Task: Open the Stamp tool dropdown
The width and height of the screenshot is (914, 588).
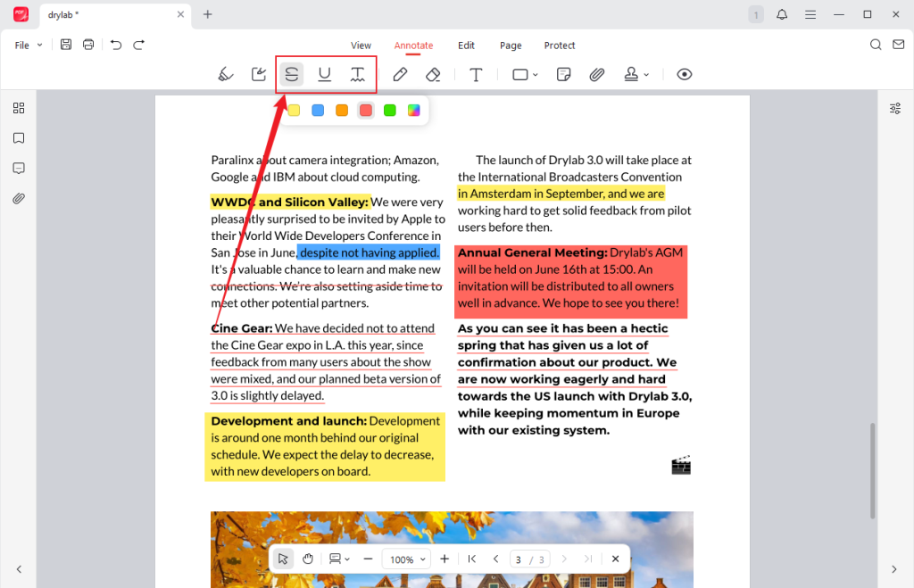Action: pyautogui.click(x=636, y=74)
